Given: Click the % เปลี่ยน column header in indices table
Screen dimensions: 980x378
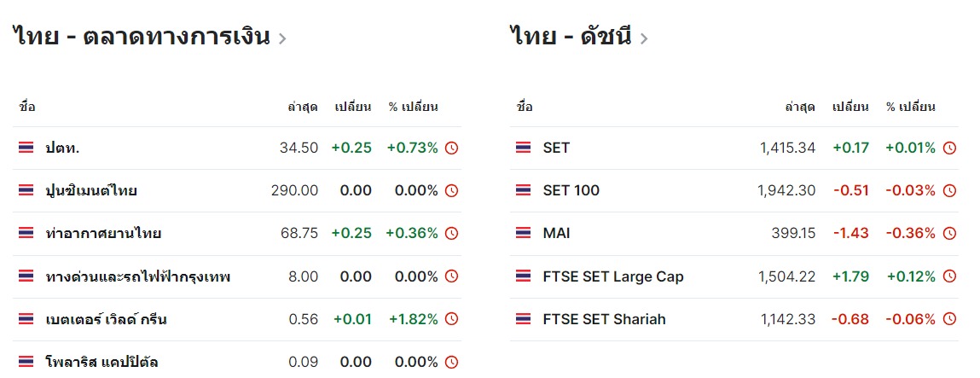Looking at the screenshot, I should tap(910, 107).
